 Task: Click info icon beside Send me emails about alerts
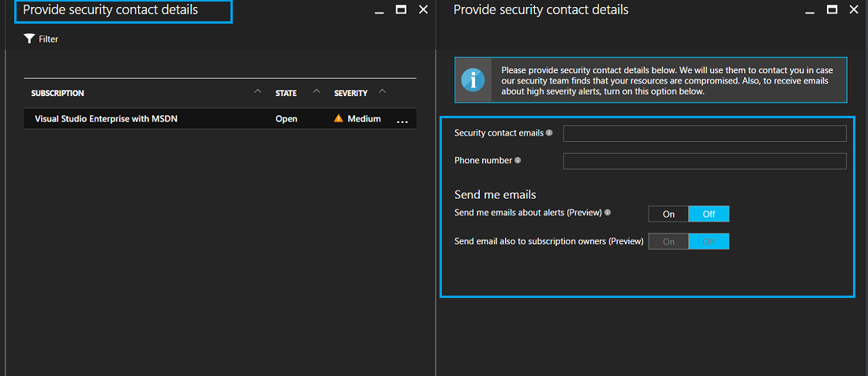click(608, 213)
